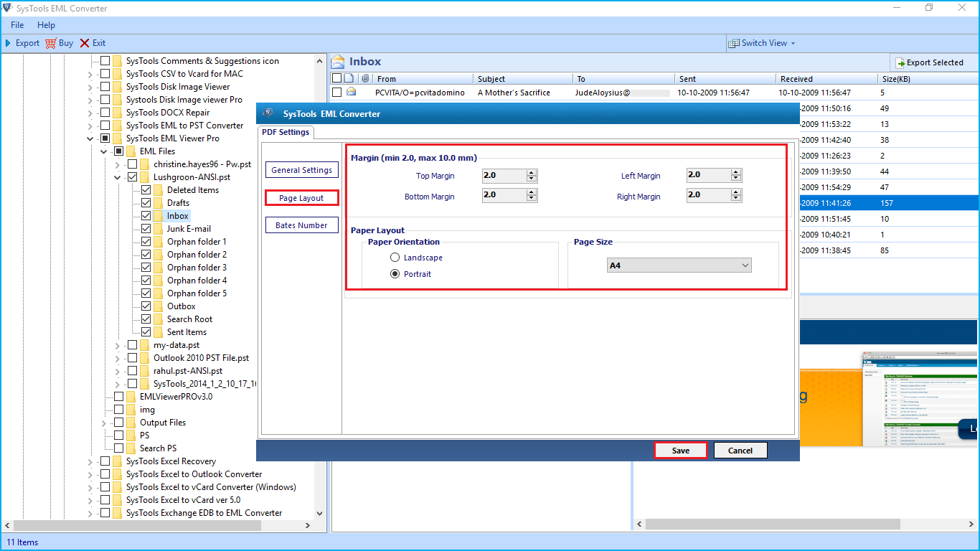Click the tree panel vertical scrollbar

click(x=321, y=287)
